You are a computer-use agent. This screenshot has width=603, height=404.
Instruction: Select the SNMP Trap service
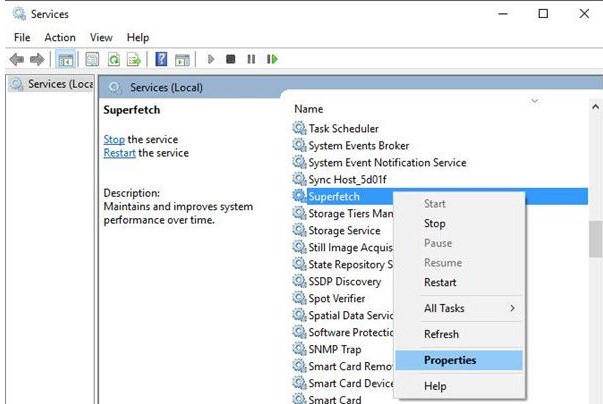[x=335, y=349]
